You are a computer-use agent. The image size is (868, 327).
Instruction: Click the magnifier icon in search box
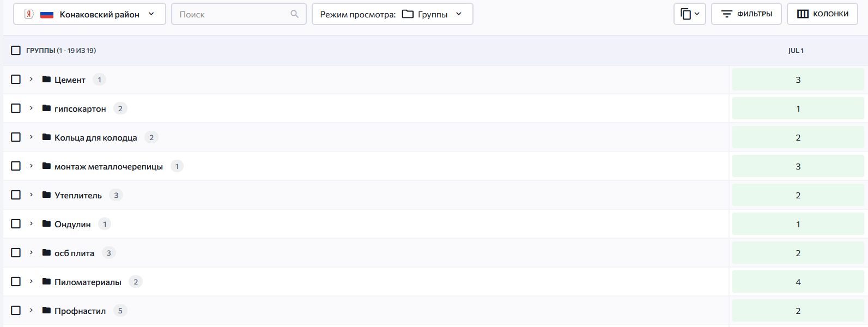point(295,14)
